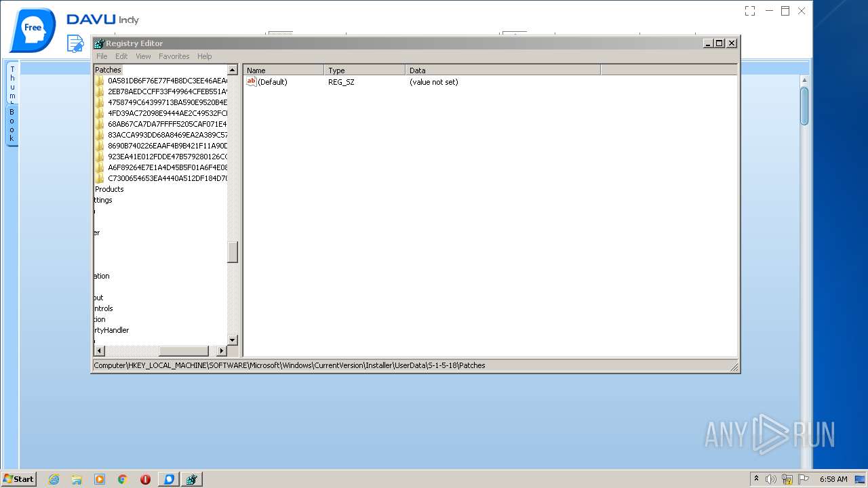This screenshot has width=868, height=488.
Task: Select folder C7300654653EA4440A512DF184D7
Action: (x=167, y=178)
